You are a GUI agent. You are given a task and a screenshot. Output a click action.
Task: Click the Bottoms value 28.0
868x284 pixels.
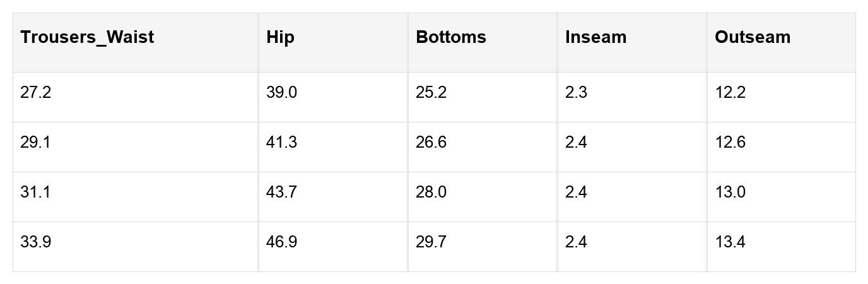point(431,192)
